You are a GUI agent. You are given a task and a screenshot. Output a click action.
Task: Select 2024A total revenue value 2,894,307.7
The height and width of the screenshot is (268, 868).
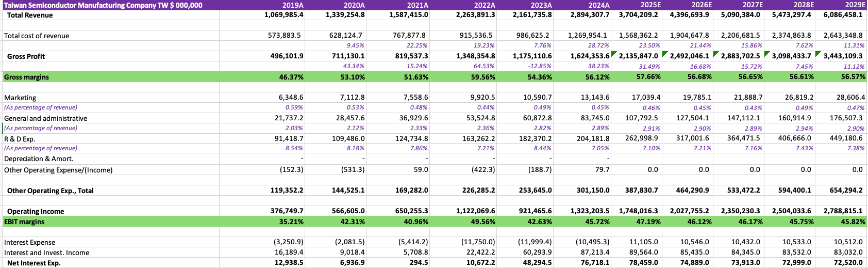[590, 15]
